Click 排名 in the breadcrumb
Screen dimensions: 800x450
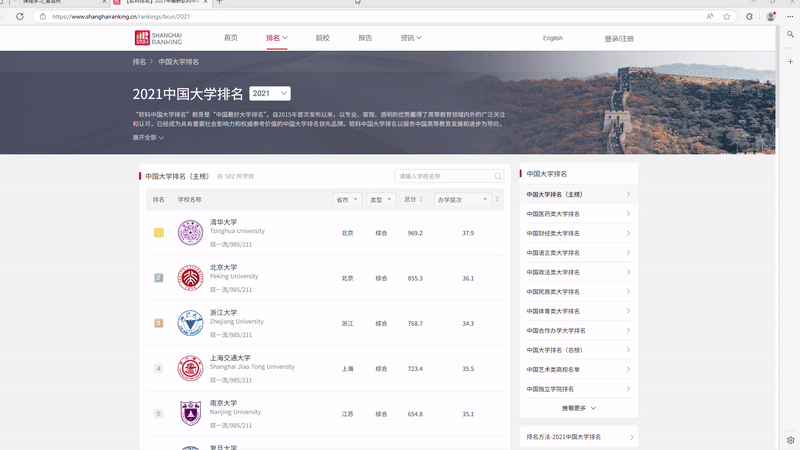coord(139,62)
